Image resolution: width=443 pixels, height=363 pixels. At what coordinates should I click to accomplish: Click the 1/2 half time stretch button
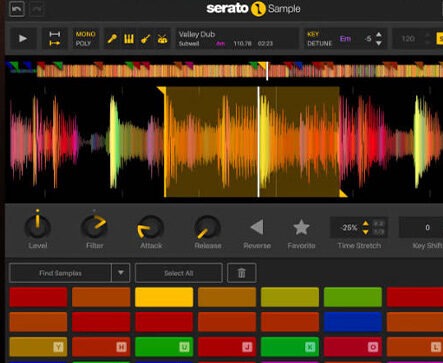378,232
